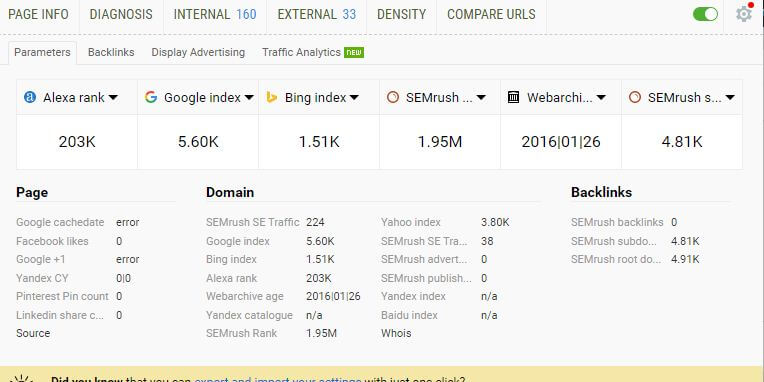Expand the Bing index dropdown arrow
Viewport: 764px width, 382px height.
tap(354, 98)
